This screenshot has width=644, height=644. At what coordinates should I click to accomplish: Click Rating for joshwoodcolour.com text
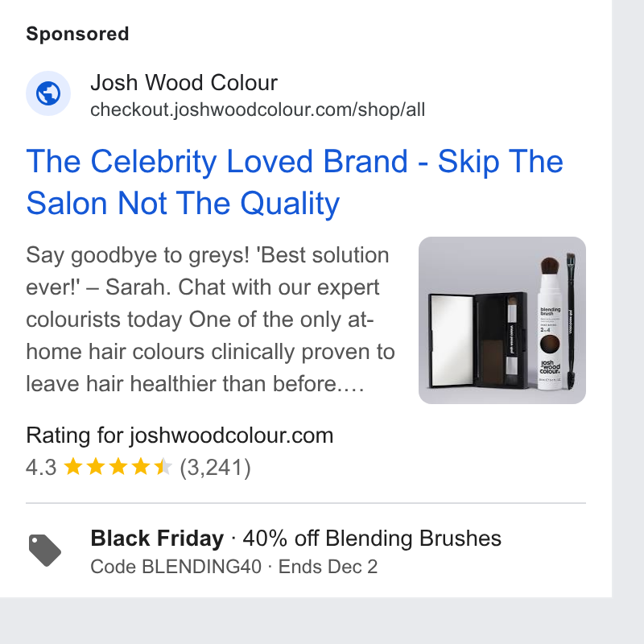point(180,436)
